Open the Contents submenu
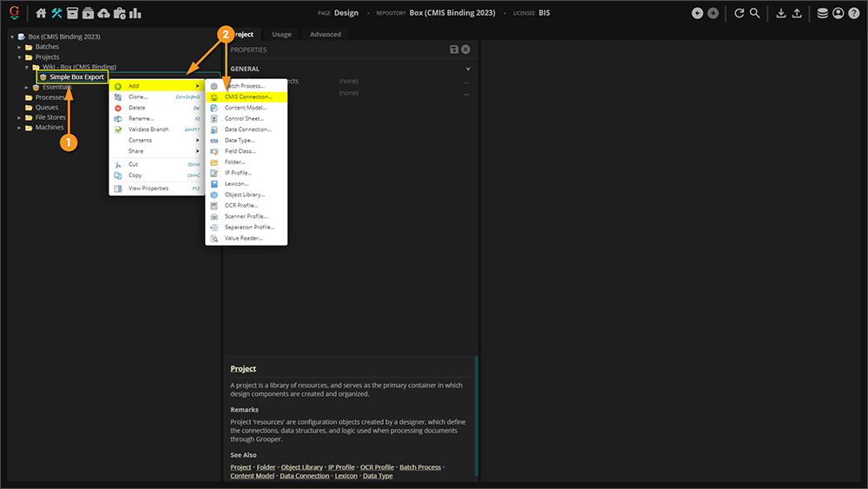868x489 pixels. [157, 140]
